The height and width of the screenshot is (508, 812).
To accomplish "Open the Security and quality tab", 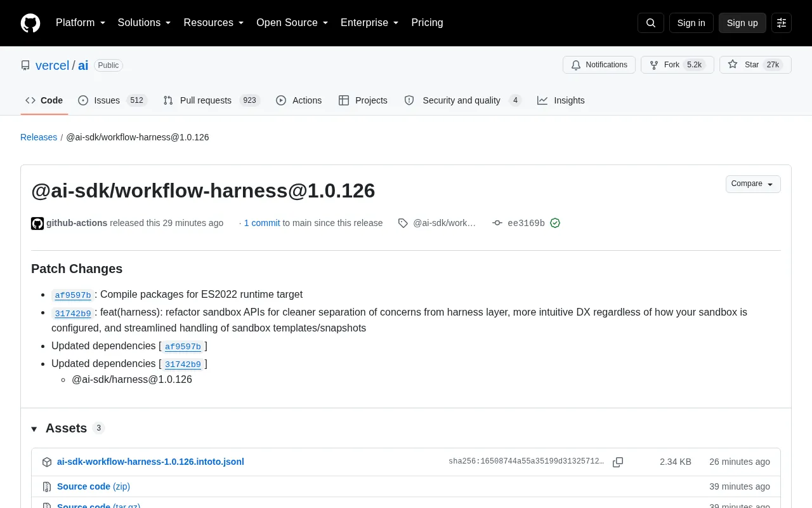I will click(463, 100).
